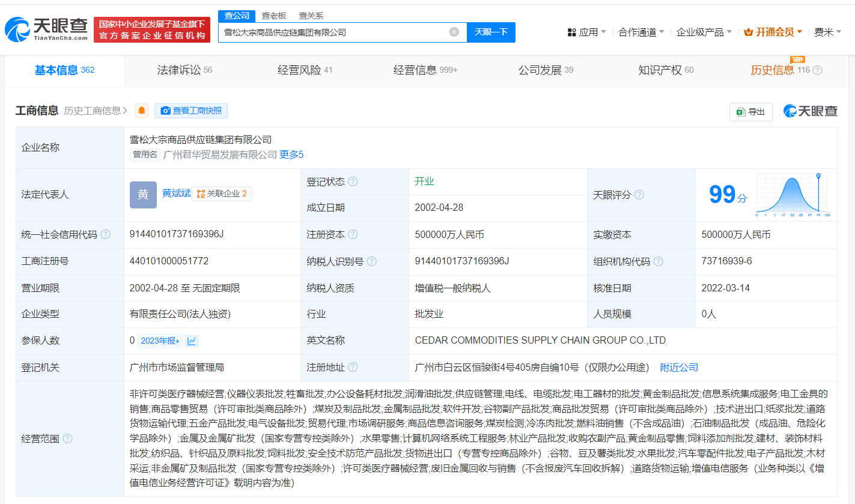
Task: Click the trend chart icon beside 2023年报
Action: (x=192, y=341)
